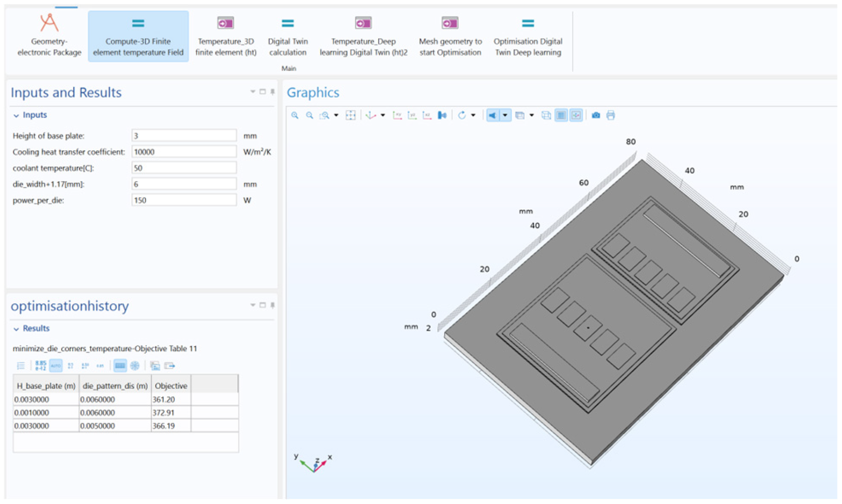Open the zoom box options dropdown arrow
842x504 pixels.
pyautogui.click(x=336, y=115)
